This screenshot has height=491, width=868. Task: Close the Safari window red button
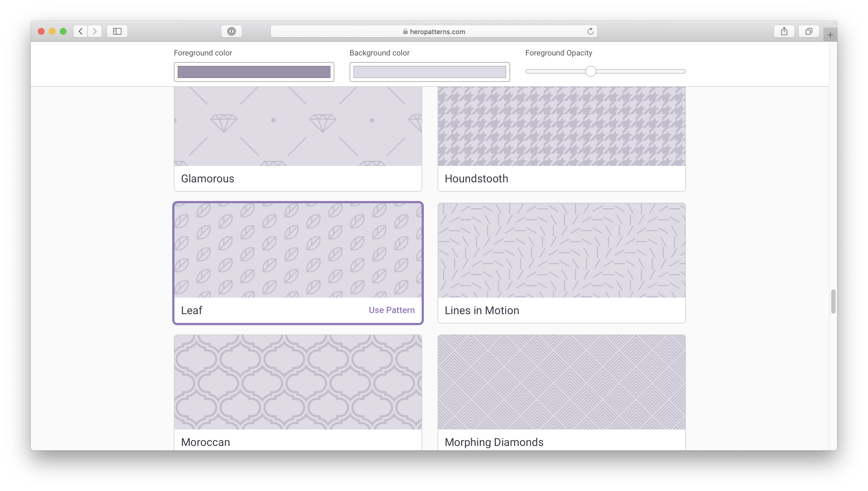point(41,31)
